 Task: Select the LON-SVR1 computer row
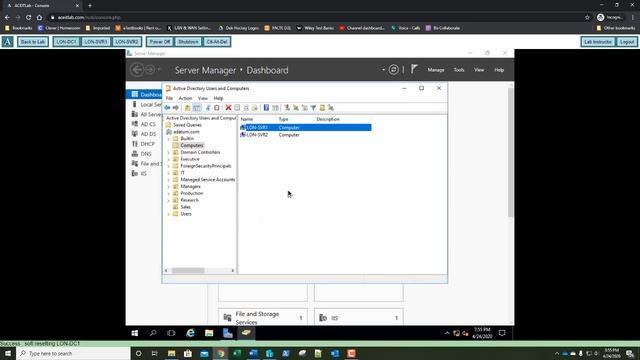305,128
